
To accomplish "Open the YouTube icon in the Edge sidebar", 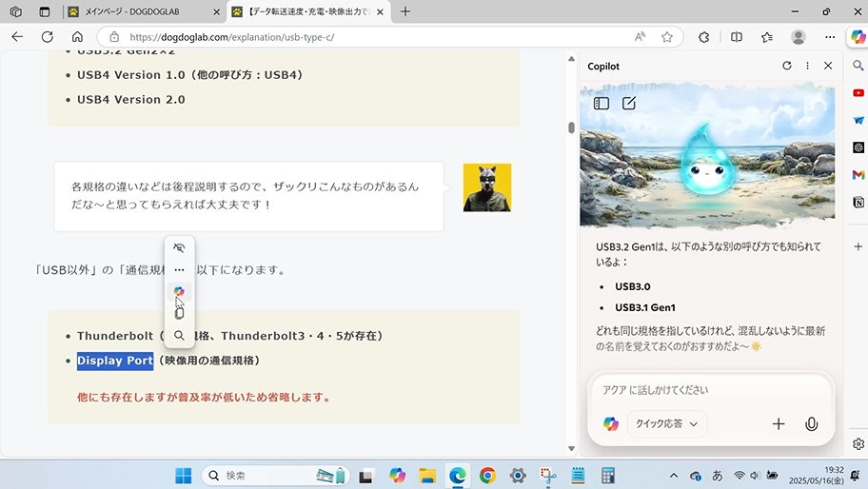I will click(x=858, y=93).
